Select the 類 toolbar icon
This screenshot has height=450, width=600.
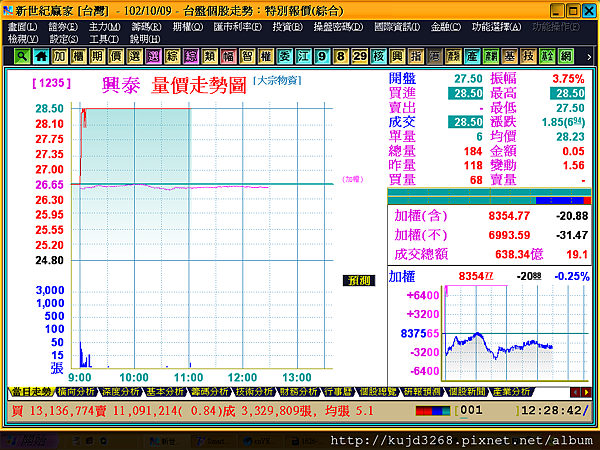point(209,56)
